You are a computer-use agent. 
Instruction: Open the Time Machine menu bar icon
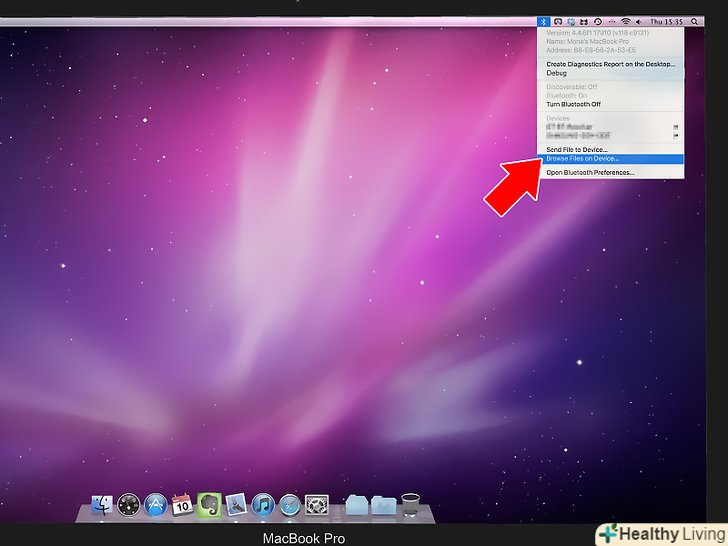(x=598, y=21)
